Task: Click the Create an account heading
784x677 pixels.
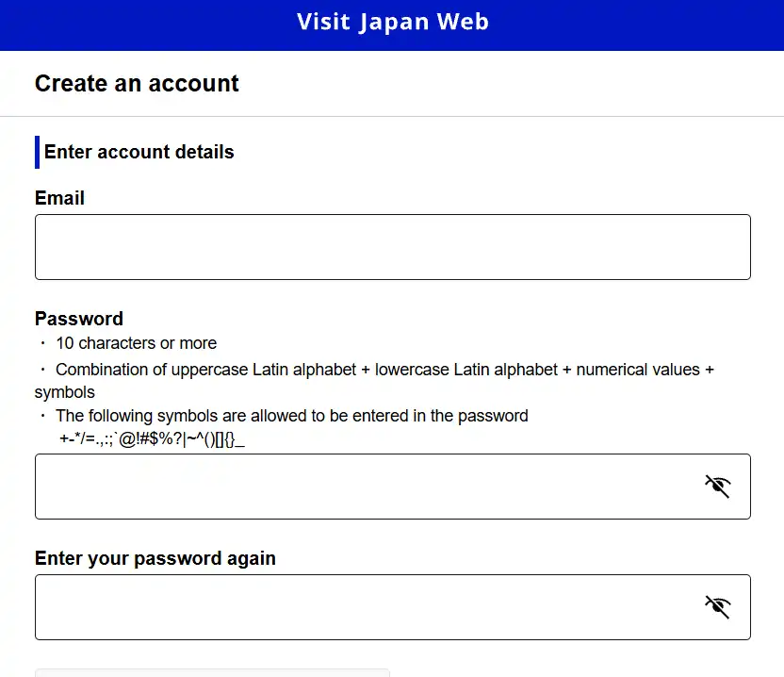Action: (137, 83)
